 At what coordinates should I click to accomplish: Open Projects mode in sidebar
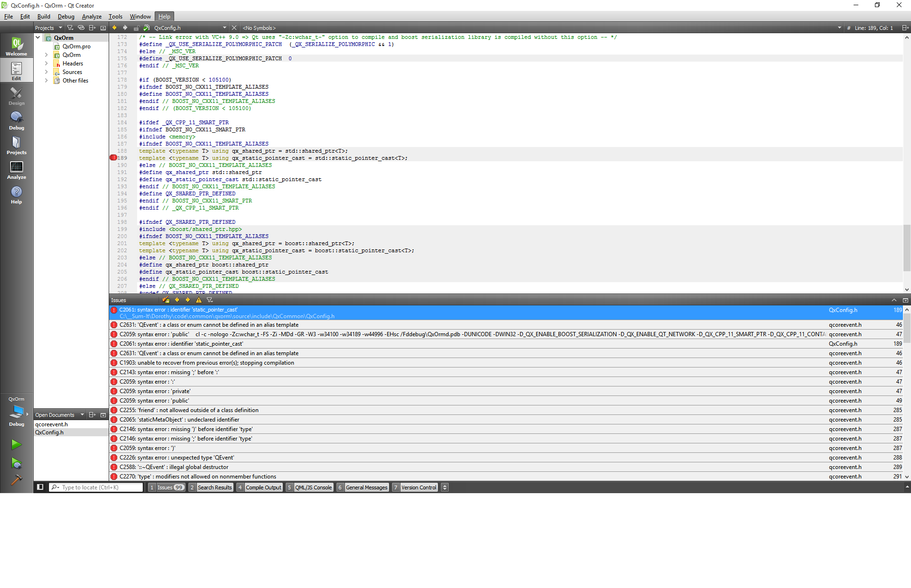pyautogui.click(x=17, y=145)
